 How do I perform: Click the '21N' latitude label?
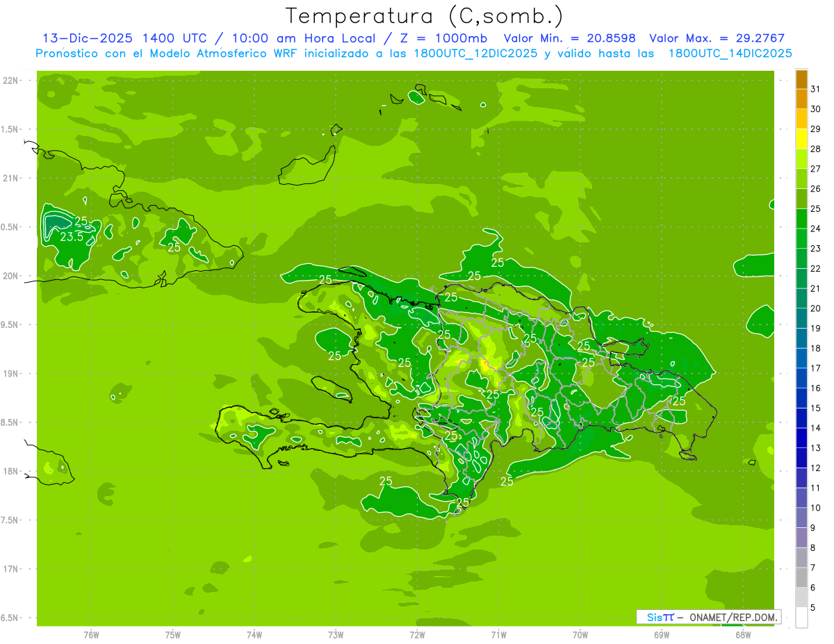pos(10,178)
